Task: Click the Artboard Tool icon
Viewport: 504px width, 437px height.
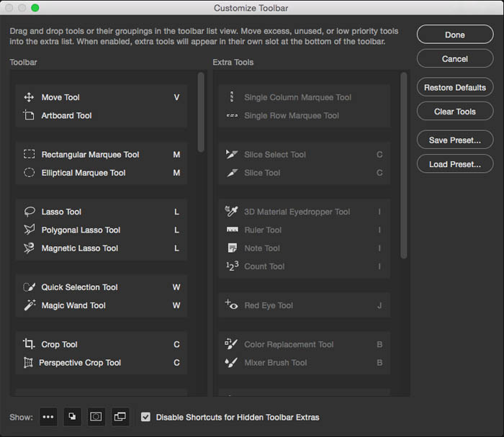Action: [29, 115]
